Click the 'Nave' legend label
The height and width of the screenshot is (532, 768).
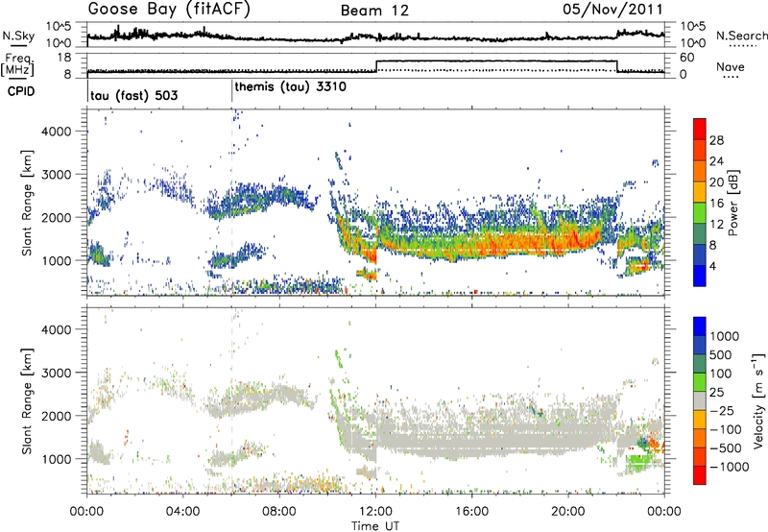point(731,66)
